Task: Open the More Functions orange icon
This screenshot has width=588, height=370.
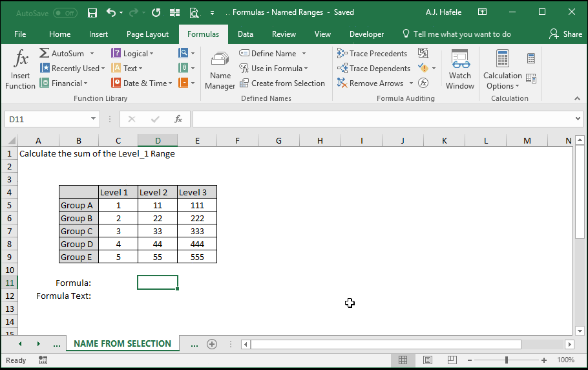Action: (186, 83)
